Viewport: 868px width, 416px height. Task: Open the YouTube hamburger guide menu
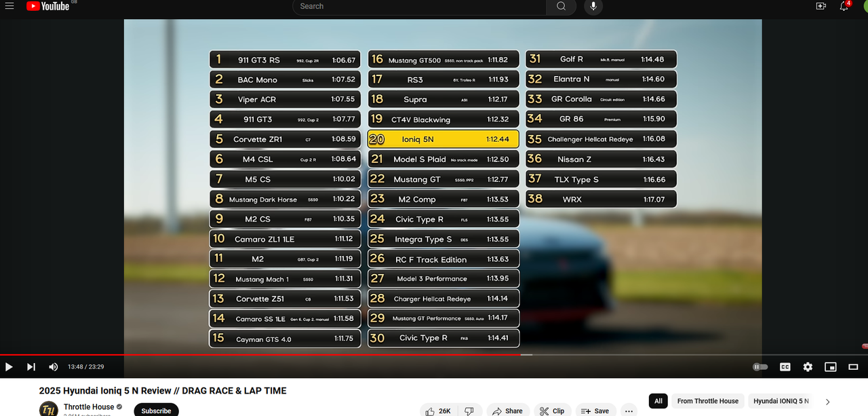pyautogui.click(x=9, y=6)
